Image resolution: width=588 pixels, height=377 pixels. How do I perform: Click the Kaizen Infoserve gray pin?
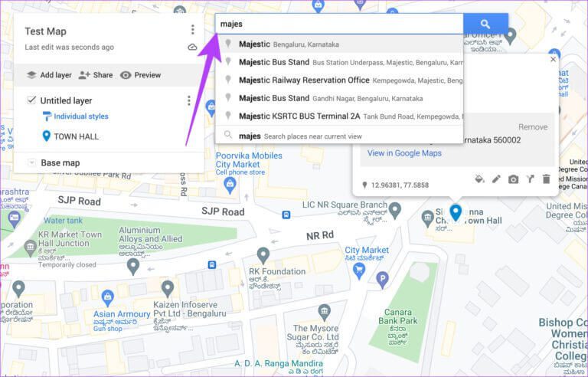[167, 289]
